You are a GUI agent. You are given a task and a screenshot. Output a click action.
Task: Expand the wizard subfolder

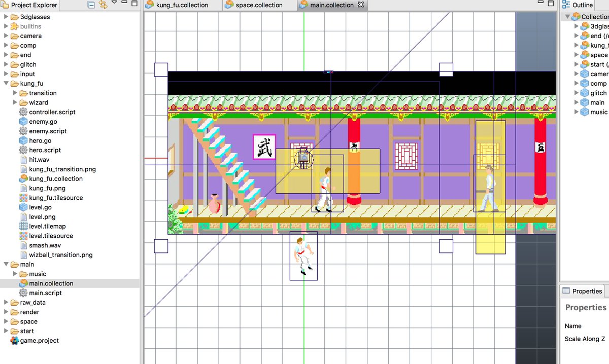pos(15,102)
